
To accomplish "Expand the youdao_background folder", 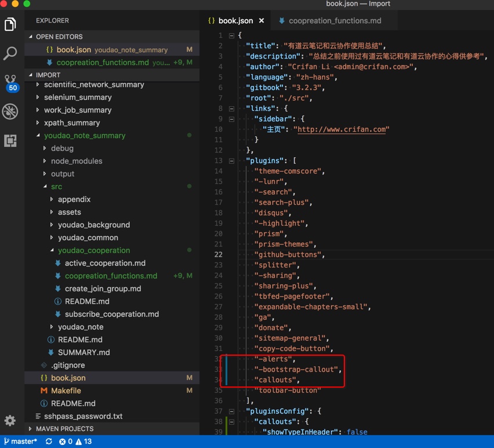I will [112, 225].
